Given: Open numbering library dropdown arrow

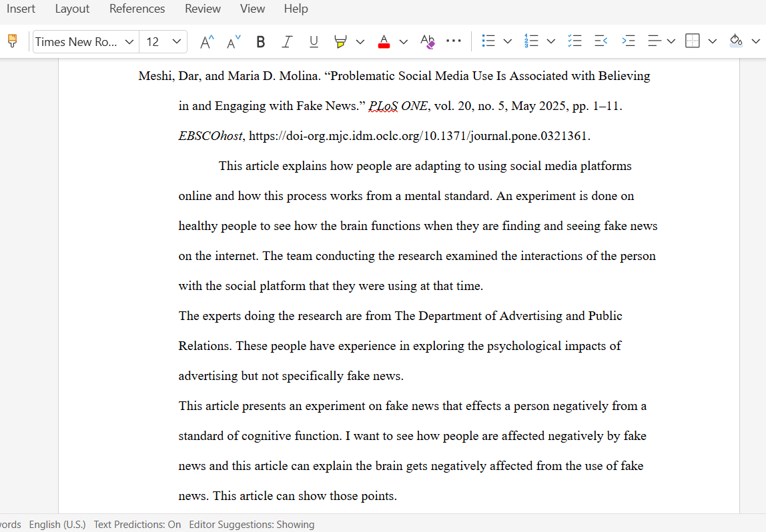Looking at the screenshot, I should pos(550,41).
